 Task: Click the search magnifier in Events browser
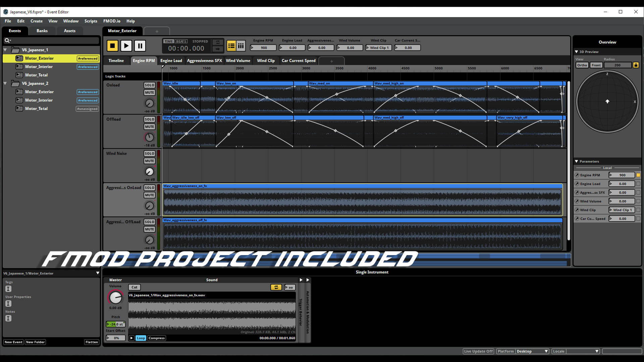tap(7, 41)
